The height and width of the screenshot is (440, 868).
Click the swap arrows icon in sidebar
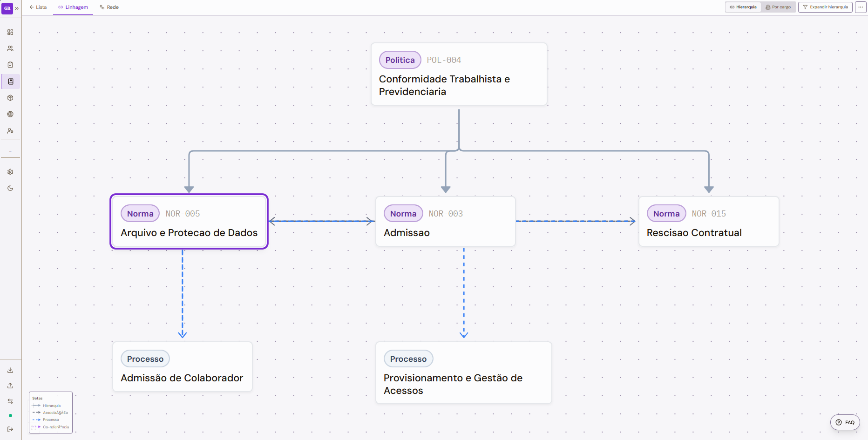tap(10, 401)
